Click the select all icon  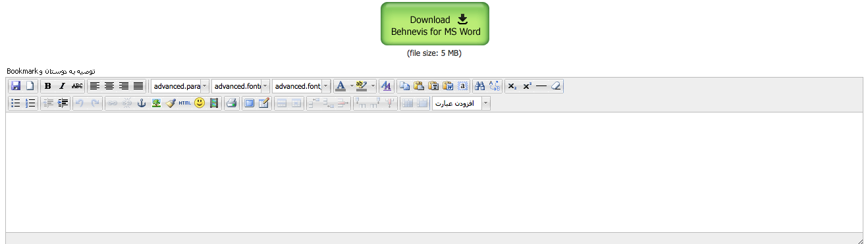462,86
